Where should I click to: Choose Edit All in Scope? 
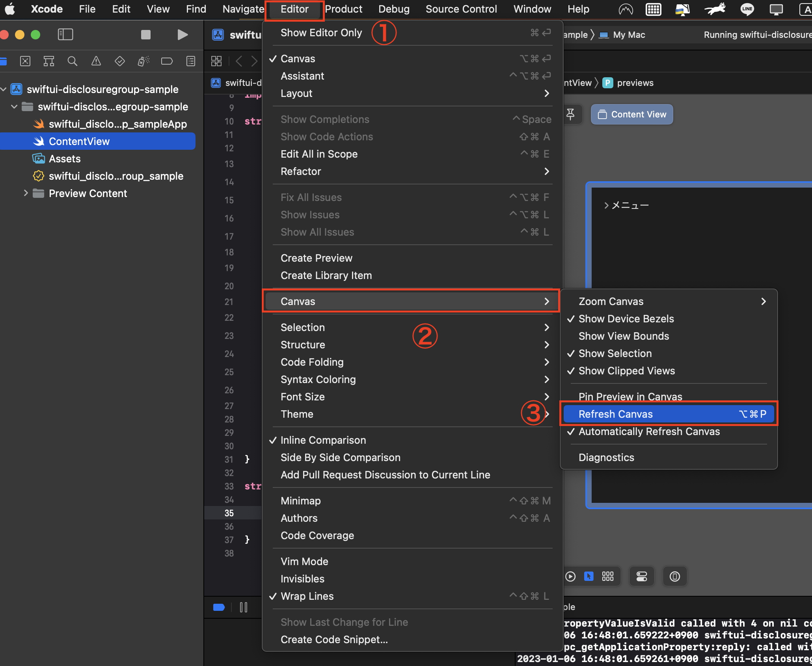pyautogui.click(x=412, y=154)
